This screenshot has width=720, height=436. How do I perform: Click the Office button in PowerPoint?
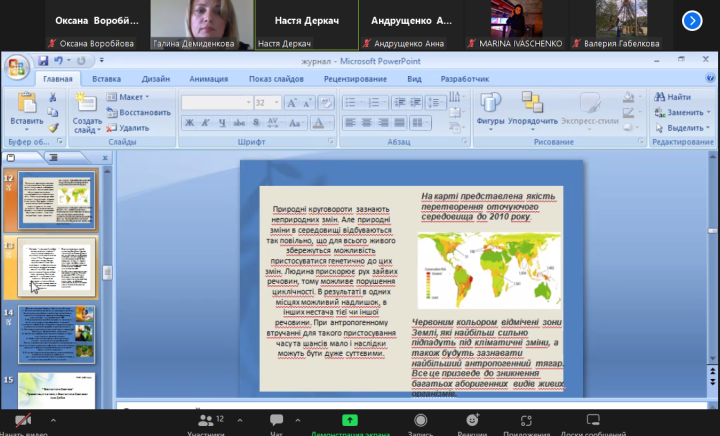[17, 67]
